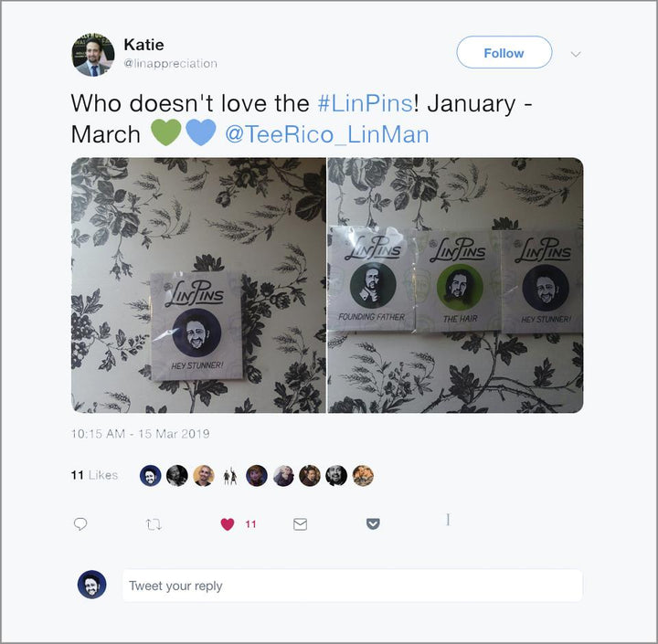View the 11 Likes list
This screenshot has height=644, width=658.
point(94,475)
